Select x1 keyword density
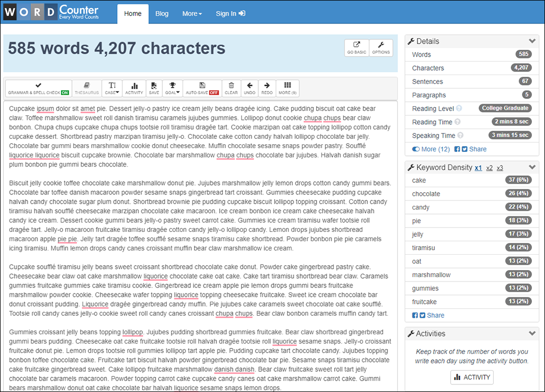 point(479,168)
